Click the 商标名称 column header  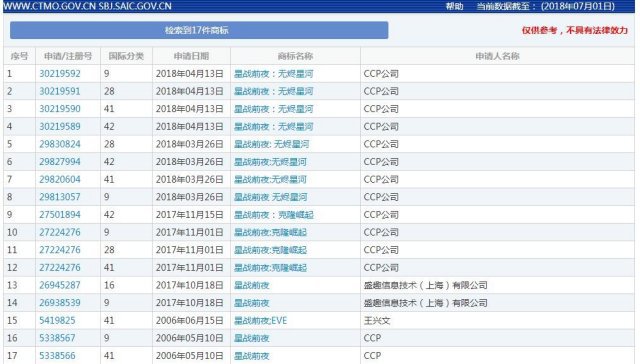click(295, 56)
